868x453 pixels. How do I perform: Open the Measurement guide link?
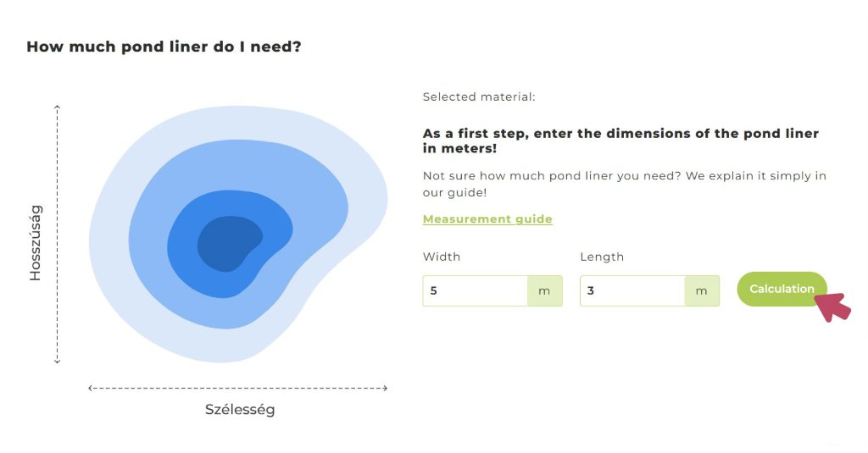[487, 219]
